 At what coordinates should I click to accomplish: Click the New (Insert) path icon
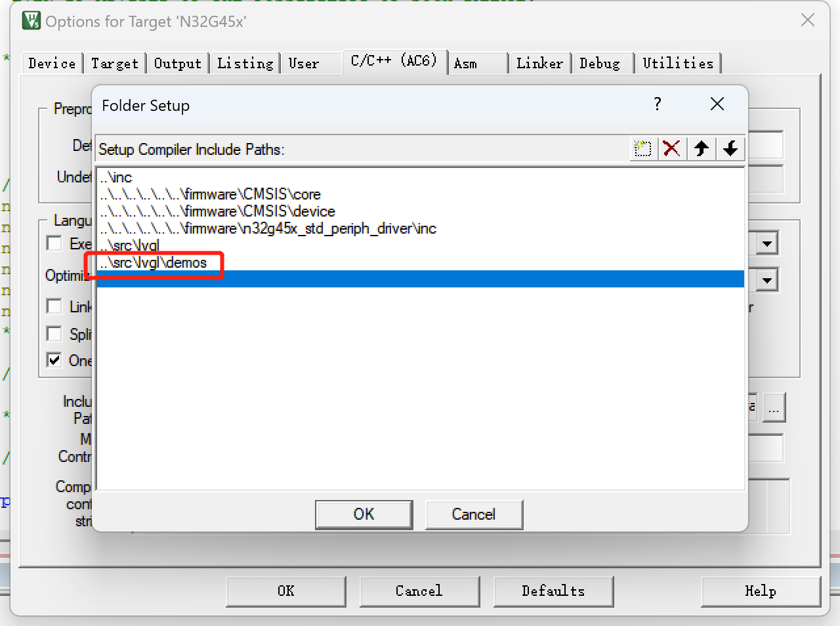click(x=642, y=148)
